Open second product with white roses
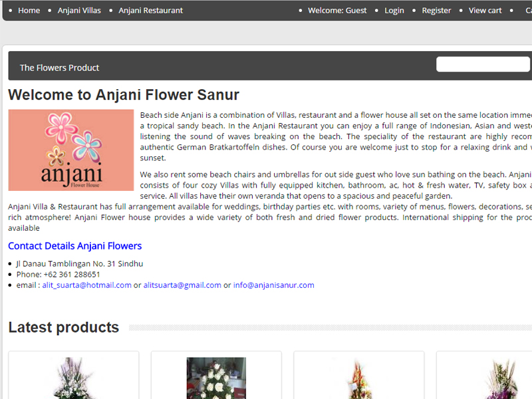The width and height of the screenshot is (532, 399). point(216,378)
